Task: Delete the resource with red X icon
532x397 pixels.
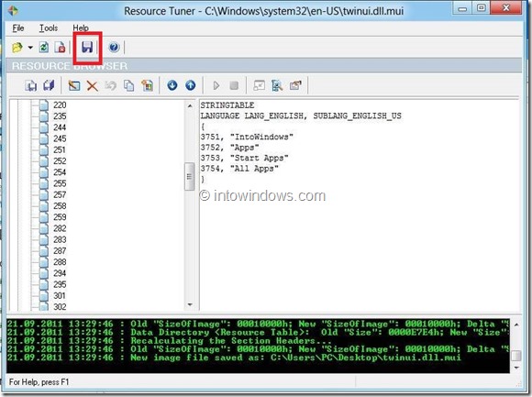Action: coord(93,86)
